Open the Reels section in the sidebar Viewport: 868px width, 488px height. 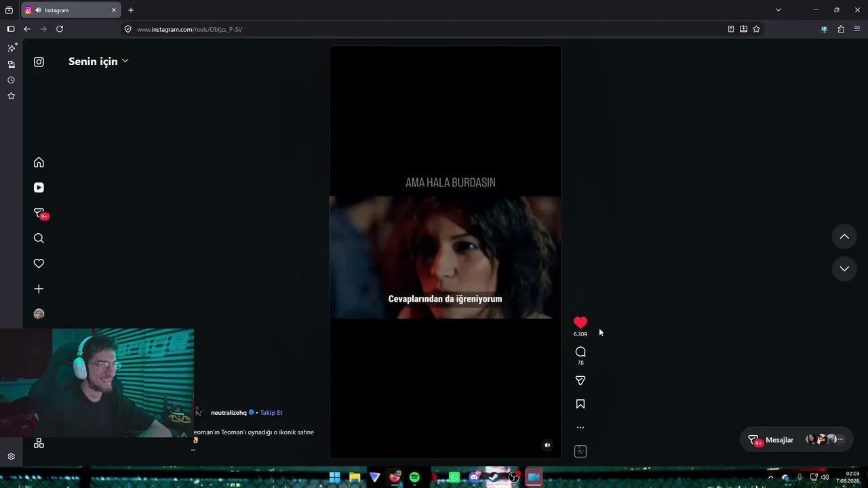tap(39, 188)
